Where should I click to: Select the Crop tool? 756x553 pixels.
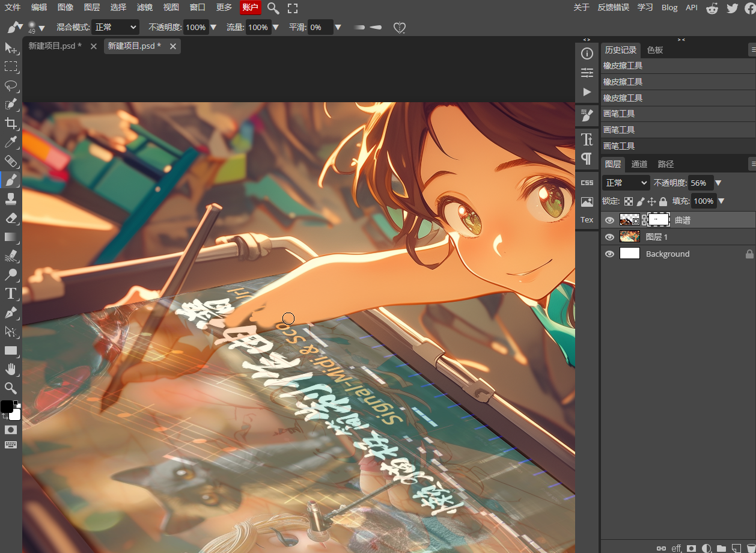click(11, 123)
